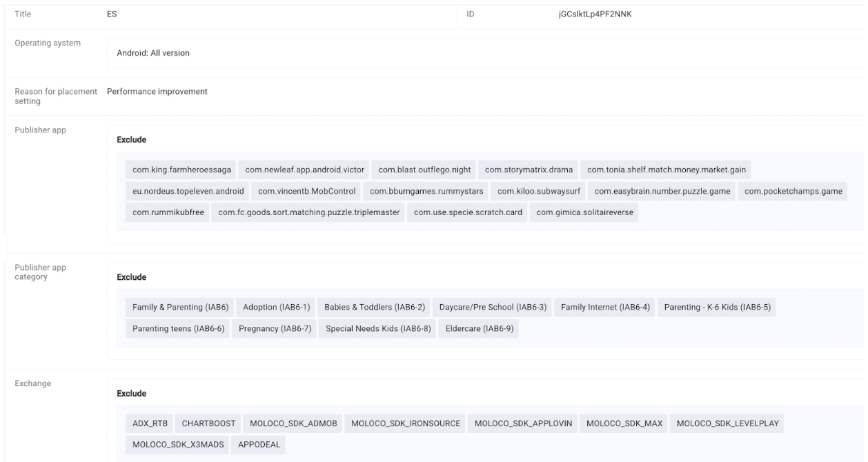
Task: Click com.fc.goods.sort.matching.puzzle.triplemaster tag
Action: 309,212
